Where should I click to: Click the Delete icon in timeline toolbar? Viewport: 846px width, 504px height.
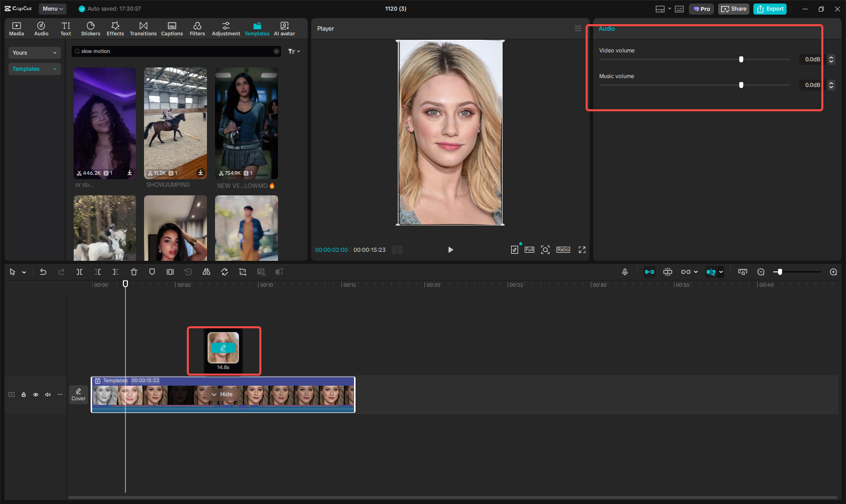133,271
